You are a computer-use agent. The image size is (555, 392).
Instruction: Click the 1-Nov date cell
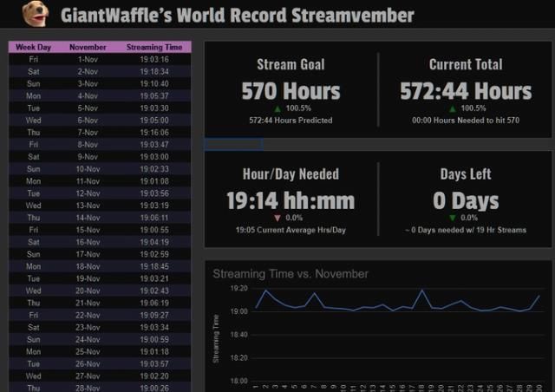click(88, 59)
